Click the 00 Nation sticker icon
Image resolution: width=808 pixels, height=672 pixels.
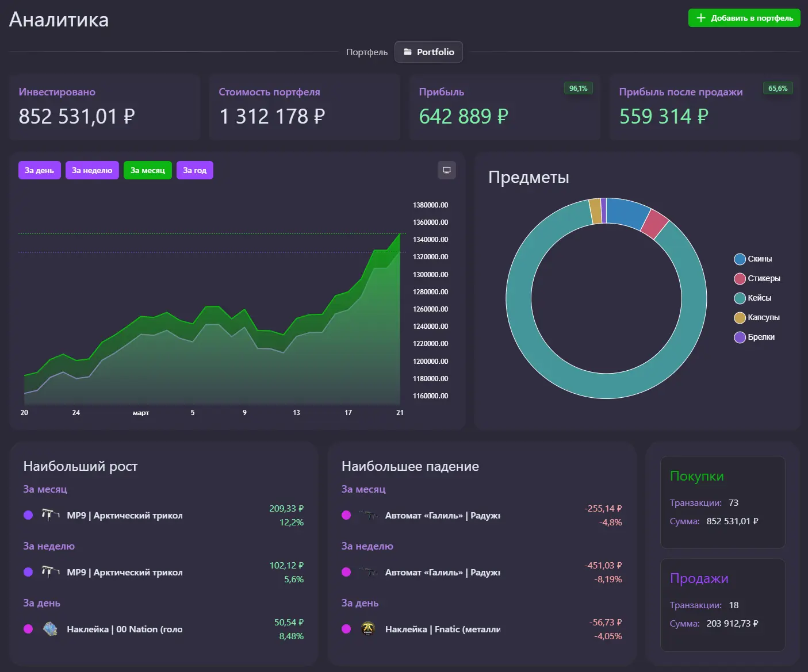50,629
